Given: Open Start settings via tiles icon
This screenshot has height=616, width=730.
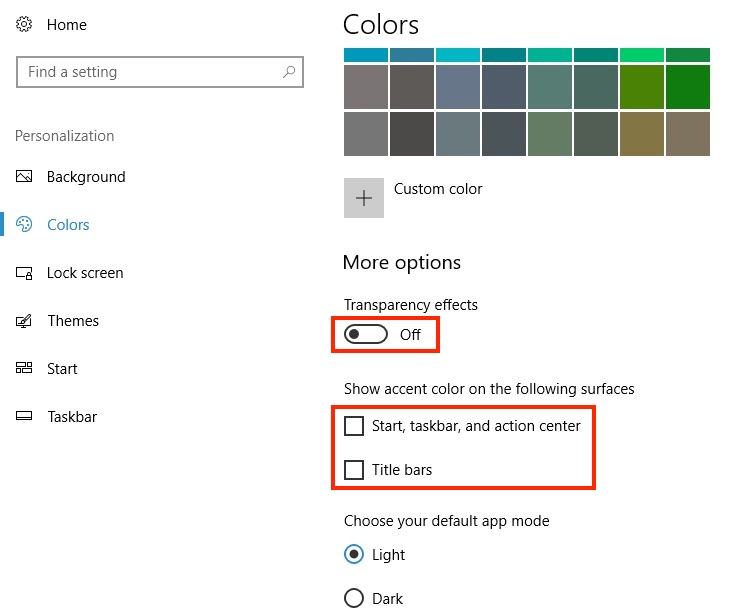Looking at the screenshot, I should point(24,368).
